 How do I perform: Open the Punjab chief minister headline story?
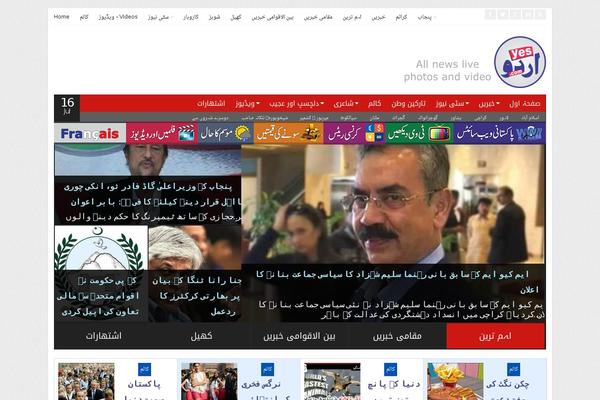(x=152, y=202)
